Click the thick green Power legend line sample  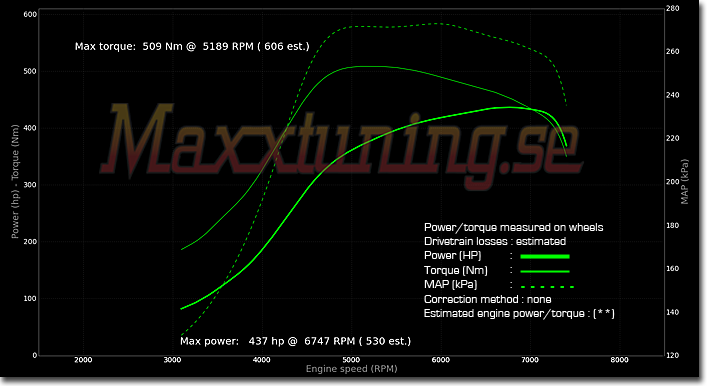click(545, 256)
